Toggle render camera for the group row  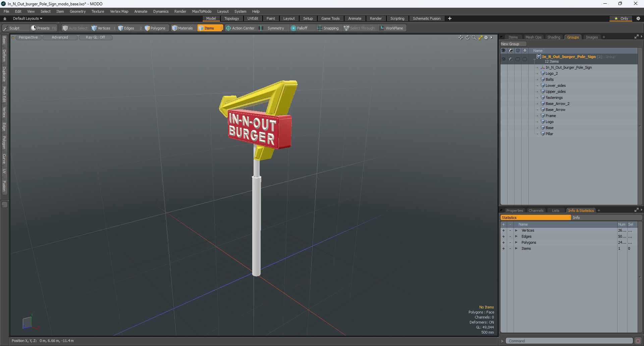(511, 59)
